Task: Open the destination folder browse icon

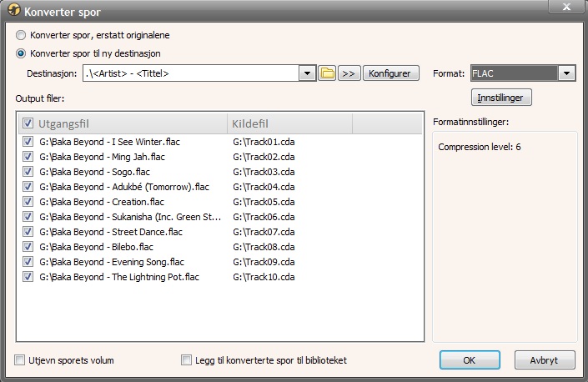Action: click(x=327, y=73)
